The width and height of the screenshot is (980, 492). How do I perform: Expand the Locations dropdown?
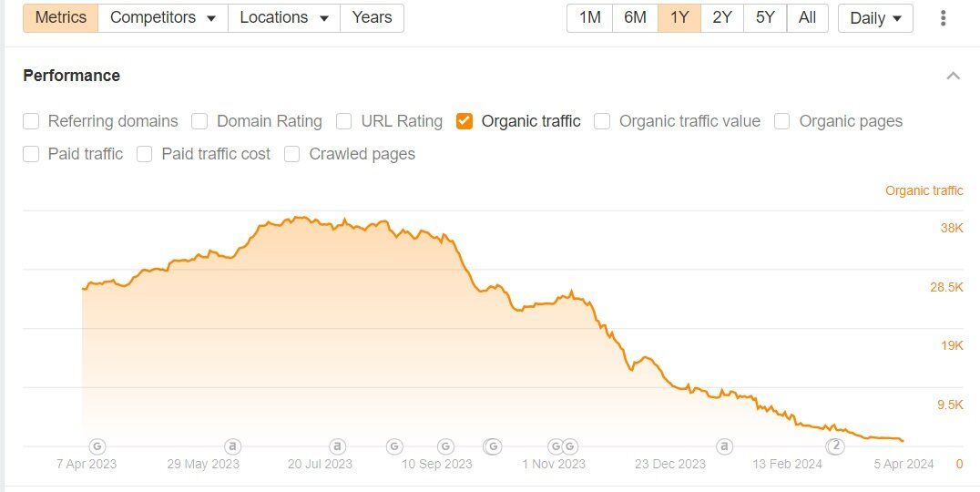pos(283,17)
